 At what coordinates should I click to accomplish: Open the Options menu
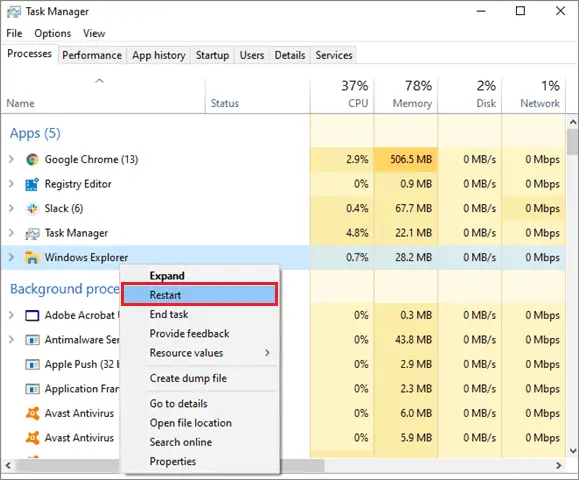tap(53, 33)
